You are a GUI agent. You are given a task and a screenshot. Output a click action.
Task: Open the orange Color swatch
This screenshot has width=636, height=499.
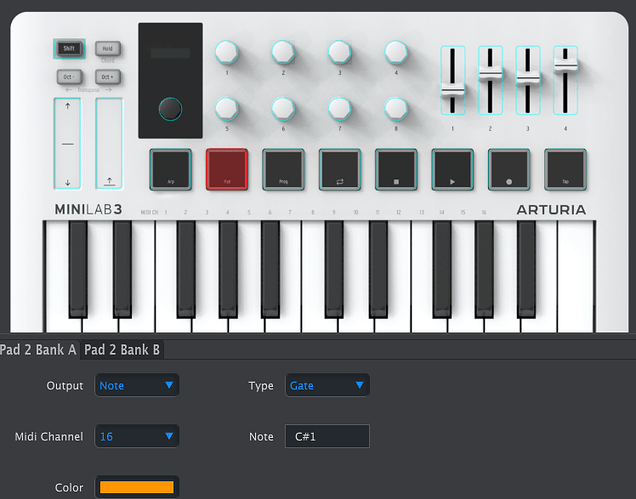pos(137,487)
